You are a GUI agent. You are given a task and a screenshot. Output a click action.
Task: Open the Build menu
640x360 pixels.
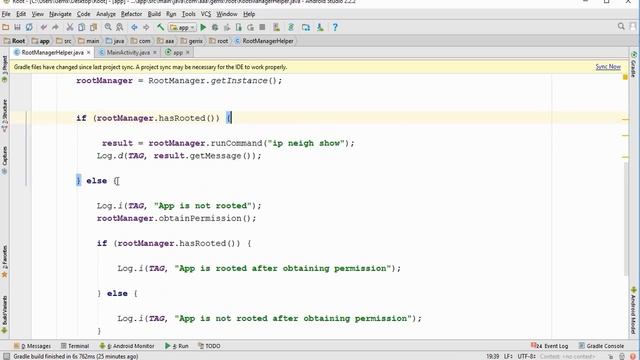click(154, 14)
